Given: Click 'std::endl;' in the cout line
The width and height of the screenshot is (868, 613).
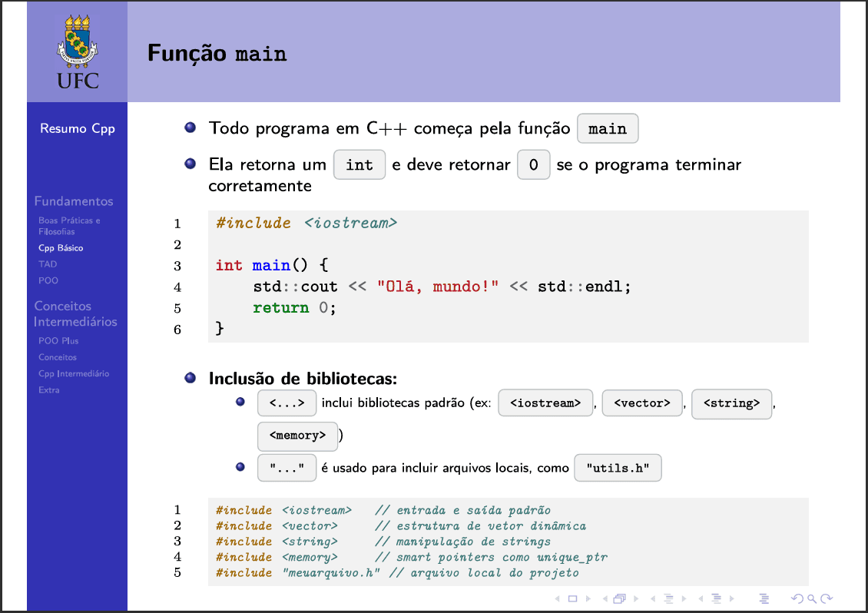Looking at the screenshot, I should click(584, 287).
